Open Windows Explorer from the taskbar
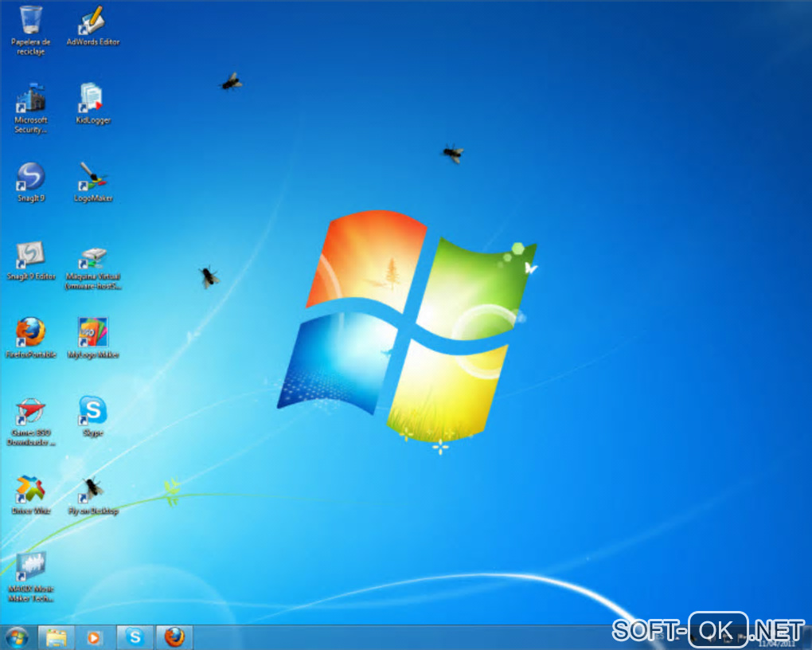The image size is (812, 650). 56,637
